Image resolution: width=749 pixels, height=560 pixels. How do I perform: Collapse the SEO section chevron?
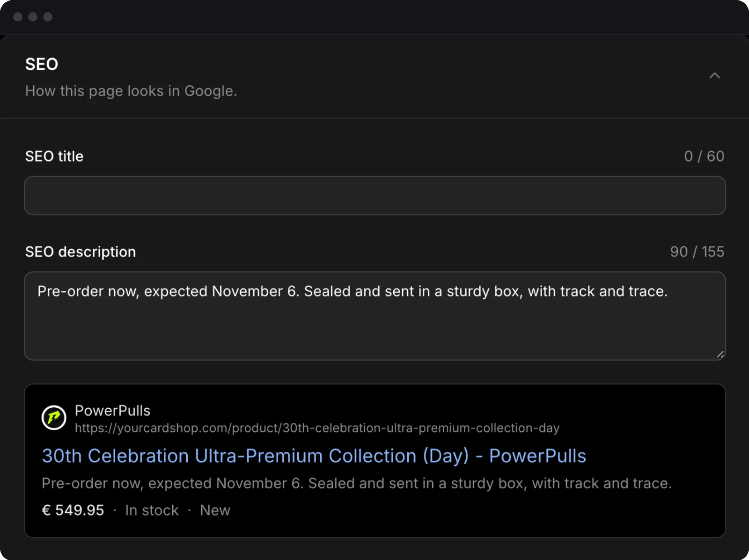tap(714, 76)
